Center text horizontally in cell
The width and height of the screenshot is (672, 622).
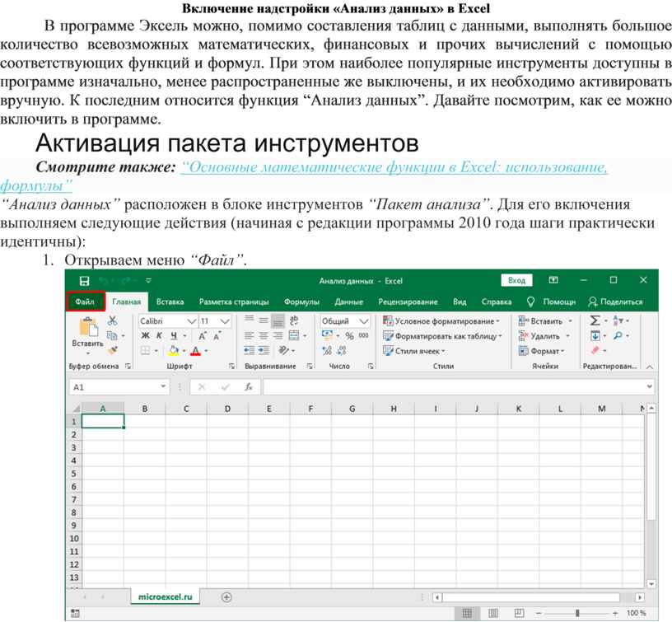264,335
